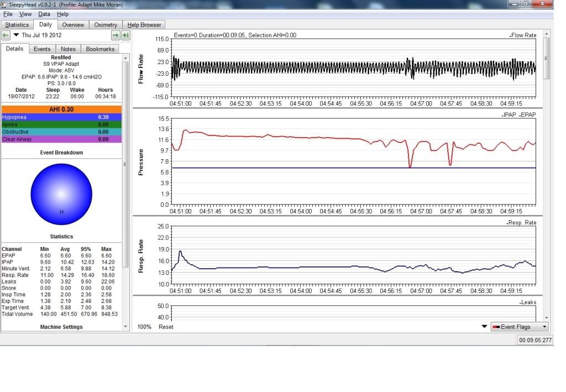Click the EPAP legend label on the Pressure graph
566x392 pixels.
click(x=528, y=115)
